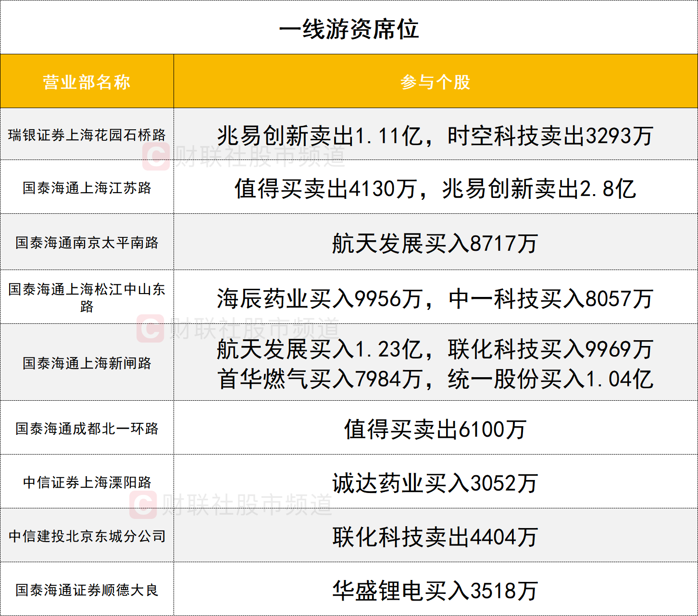Screen dimensions: 698x616
Task: Select the 参与个股 column header
Action: 436,82
